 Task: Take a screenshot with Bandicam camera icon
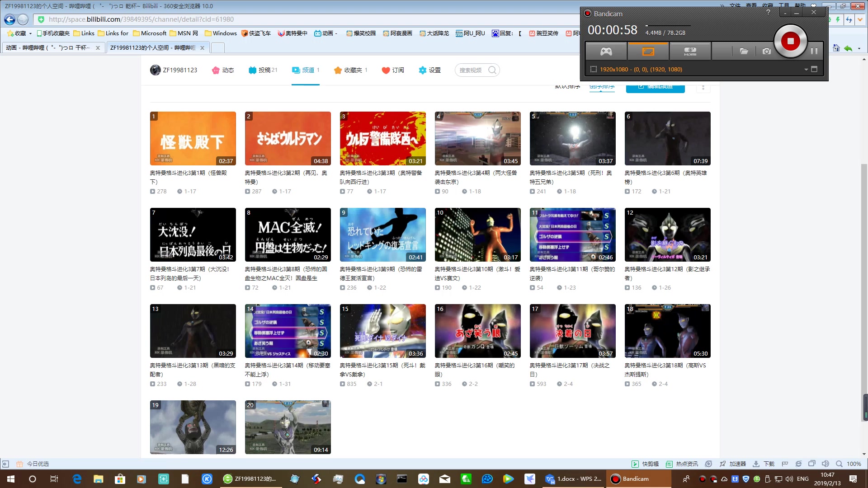[766, 52]
